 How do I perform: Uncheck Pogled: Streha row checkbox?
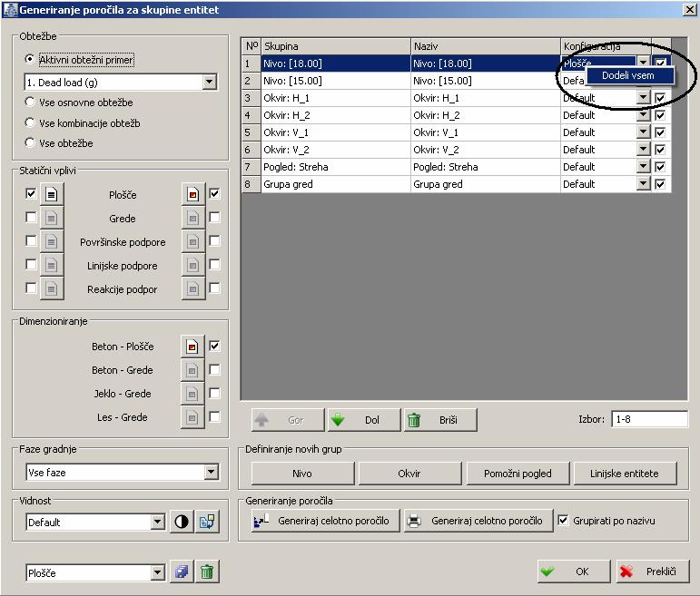660,167
